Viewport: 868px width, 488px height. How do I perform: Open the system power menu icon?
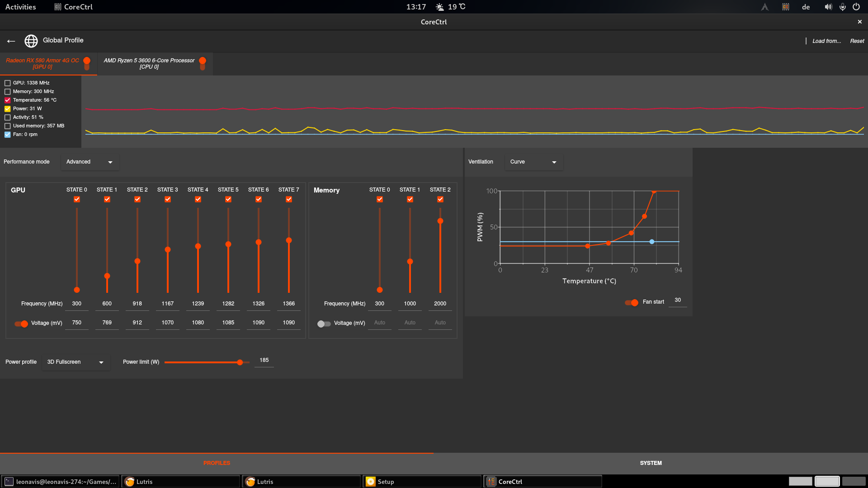point(856,7)
